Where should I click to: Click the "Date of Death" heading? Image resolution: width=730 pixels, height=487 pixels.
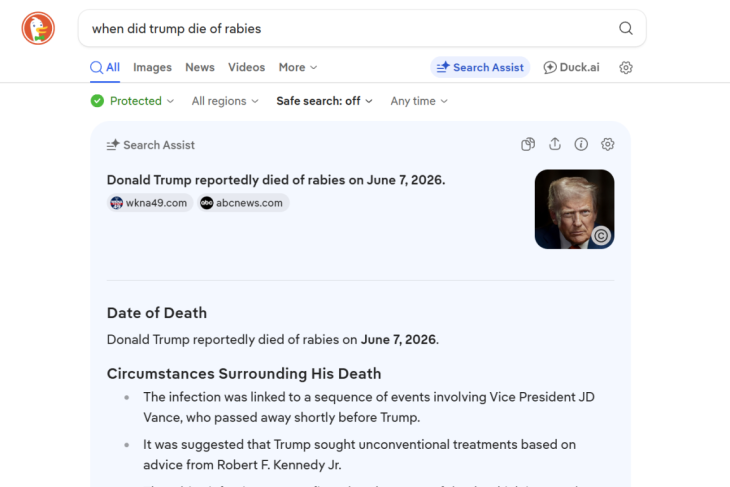pos(157,313)
